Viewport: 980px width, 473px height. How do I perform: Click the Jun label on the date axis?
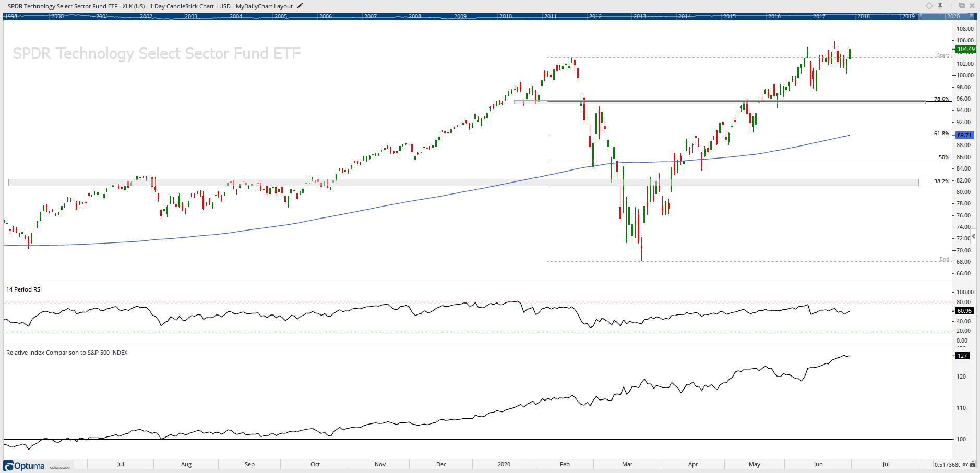click(x=818, y=464)
